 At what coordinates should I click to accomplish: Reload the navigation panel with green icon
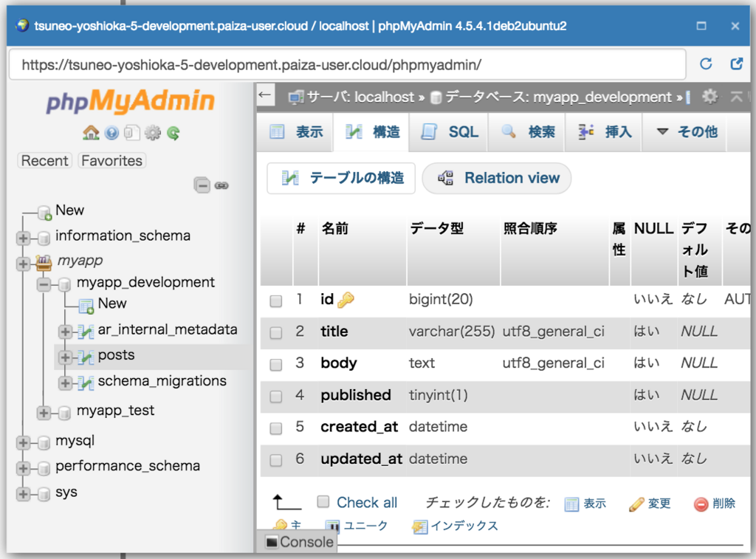tap(173, 133)
